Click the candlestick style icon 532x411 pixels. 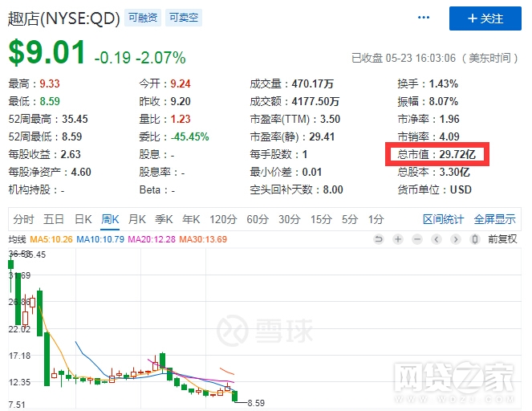point(475,239)
